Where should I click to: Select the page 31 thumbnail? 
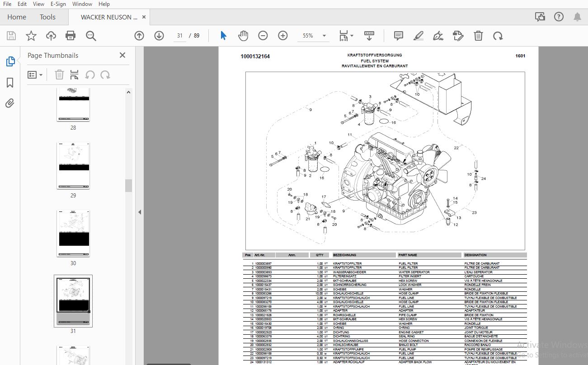(73, 301)
